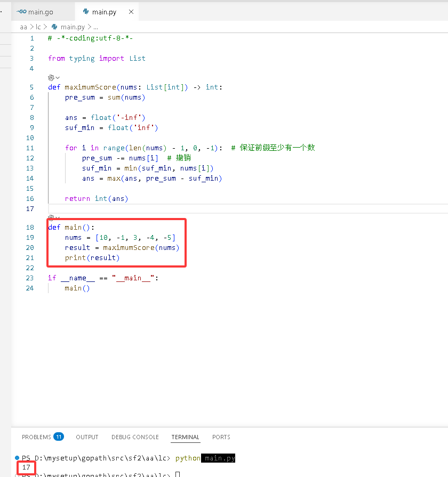The width and height of the screenshot is (448, 477).
Task: Click 'pre_sum = sum(nums)' on line 6
Action: point(105,98)
